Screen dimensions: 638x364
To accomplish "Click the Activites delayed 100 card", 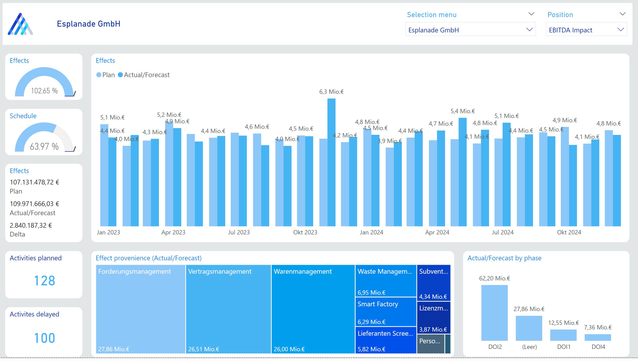I will (x=44, y=331).
